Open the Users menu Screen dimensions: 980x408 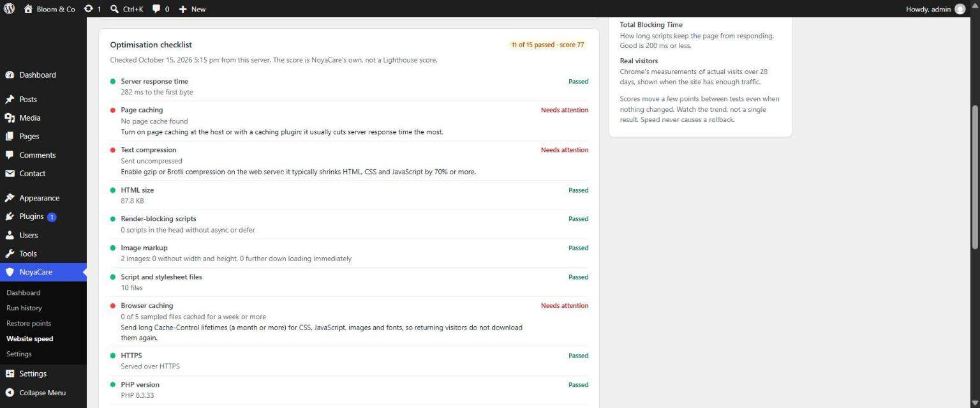[x=43, y=235]
